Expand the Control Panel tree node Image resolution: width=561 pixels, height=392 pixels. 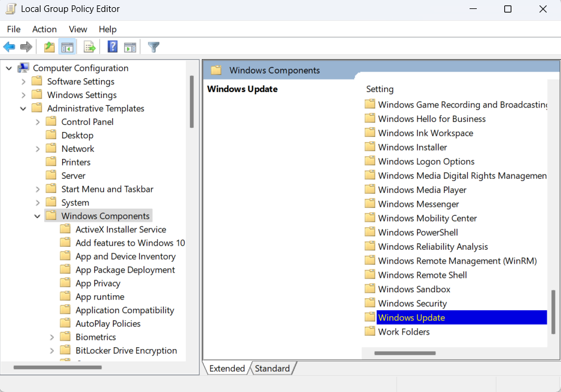[x=37, y=122]
